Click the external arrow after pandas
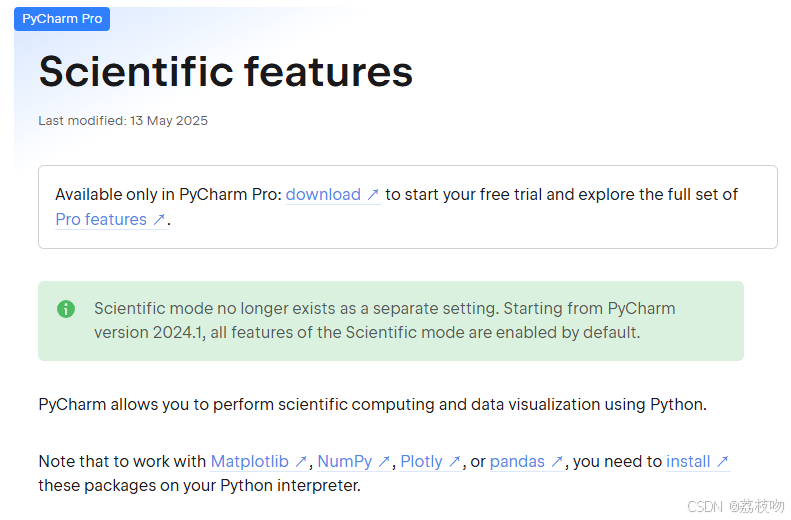 pos(557,461)
